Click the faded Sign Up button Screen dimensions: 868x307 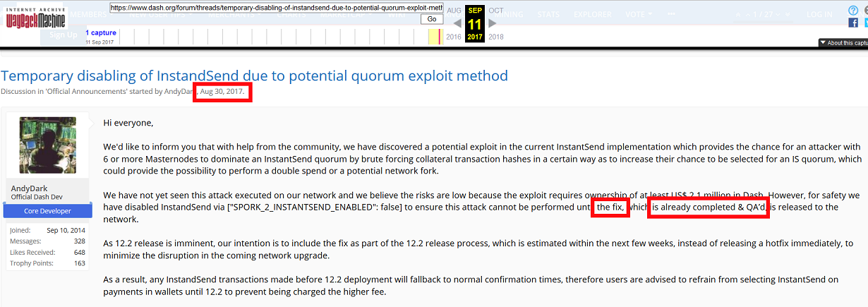tap(64, 35)
